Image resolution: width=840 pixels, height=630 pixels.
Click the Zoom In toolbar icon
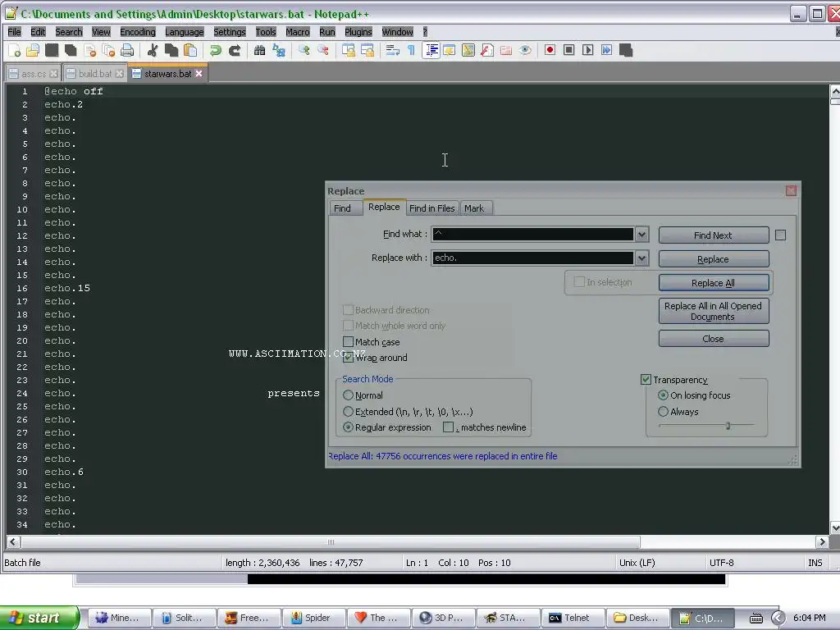(x=304, y=50)
